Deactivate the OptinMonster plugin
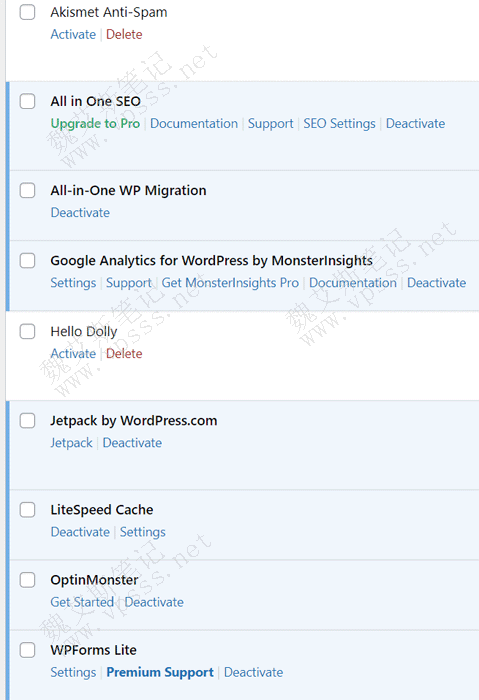 pos(154,602)
